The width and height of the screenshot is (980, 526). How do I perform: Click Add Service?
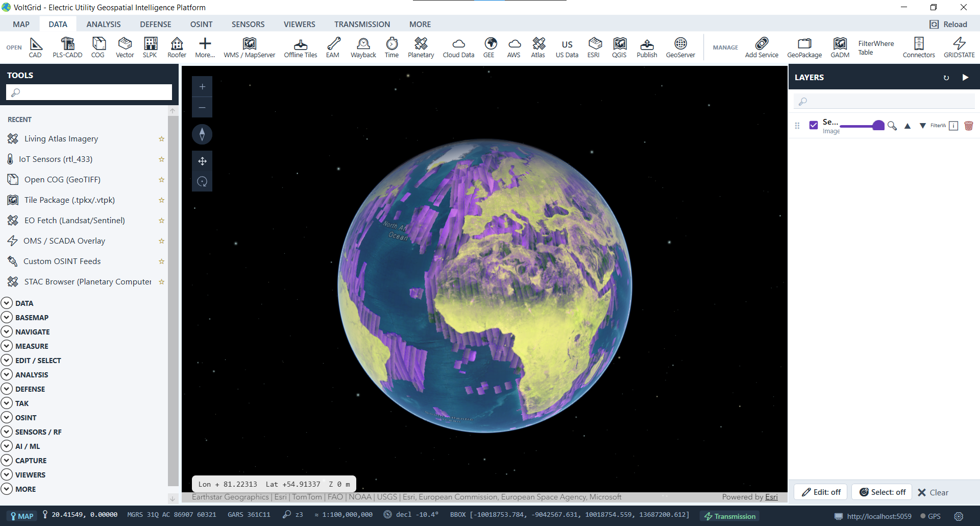(x=762, y=47)
